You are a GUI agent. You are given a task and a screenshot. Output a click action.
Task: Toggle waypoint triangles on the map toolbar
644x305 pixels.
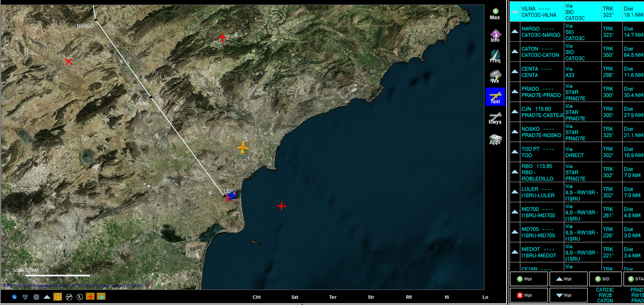click(47, 297)
